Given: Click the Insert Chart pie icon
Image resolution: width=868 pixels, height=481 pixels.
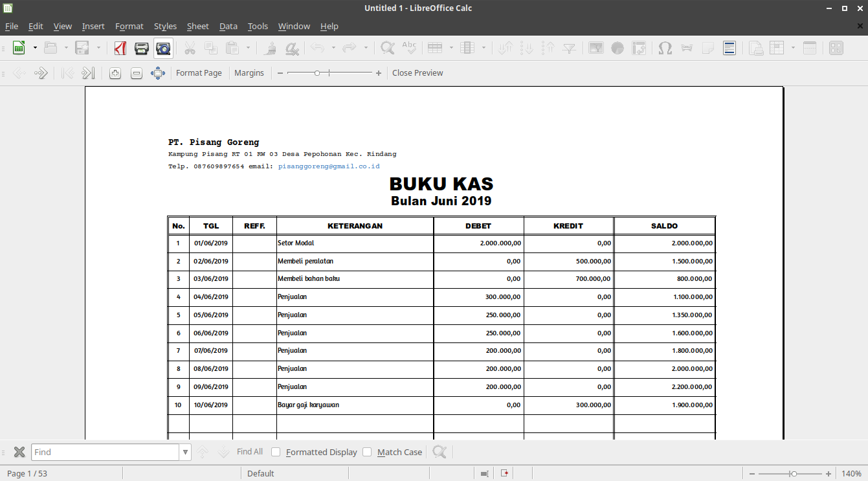Looking at the screenshot, I should pos(618,48).
